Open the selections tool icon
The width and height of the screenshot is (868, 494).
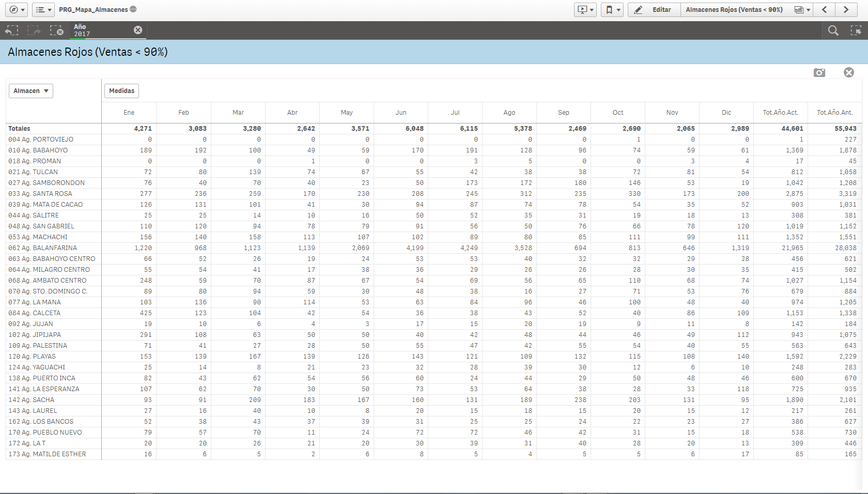coord(856,30)
